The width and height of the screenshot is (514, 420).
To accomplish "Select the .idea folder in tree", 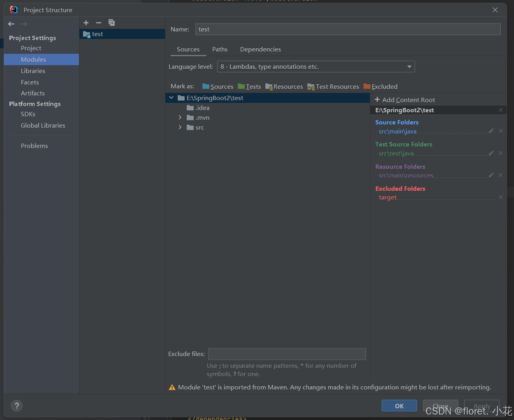I will (268, 108).
